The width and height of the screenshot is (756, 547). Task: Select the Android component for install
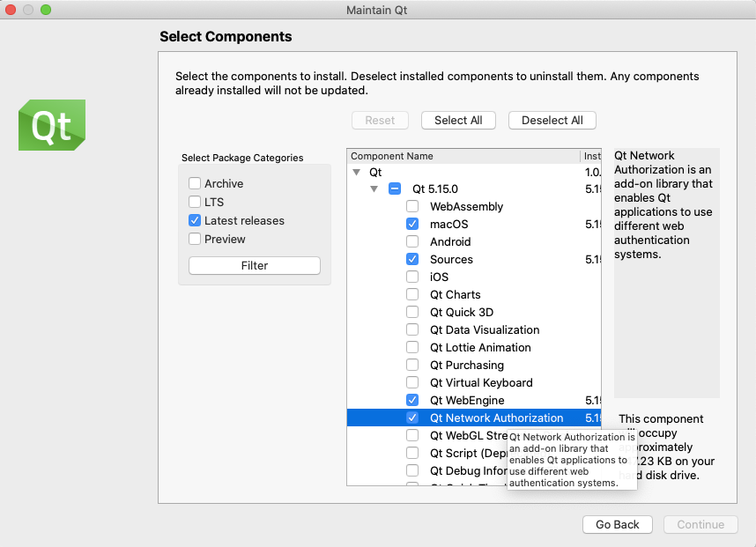[412, 241]
